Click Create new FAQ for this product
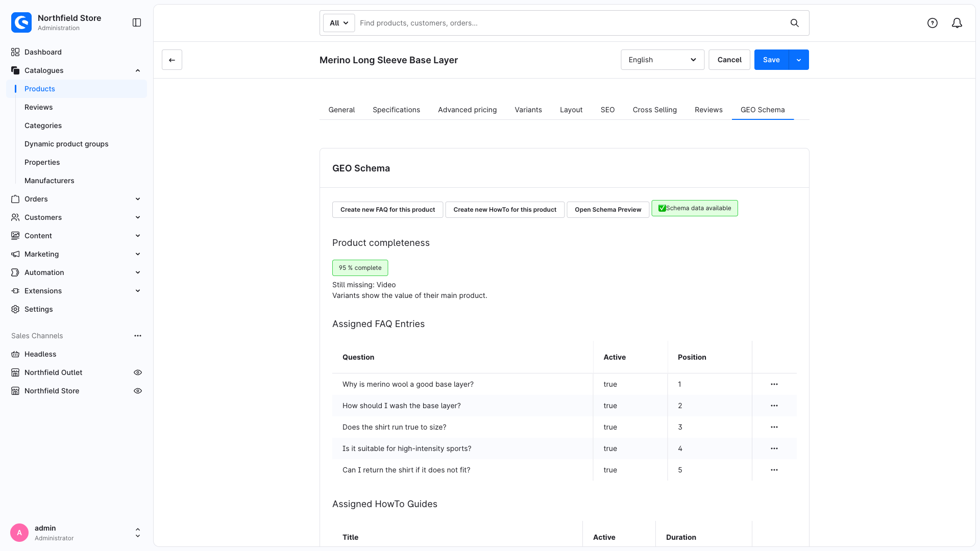Screen dimensions: 980x551 tap(388, 210)
